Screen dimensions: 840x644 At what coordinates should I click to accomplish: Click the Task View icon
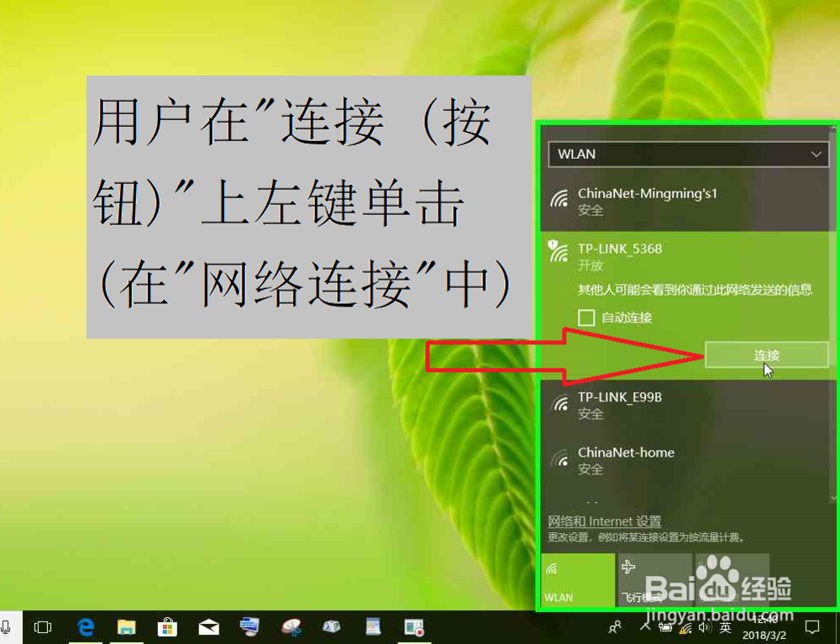coord(43,626)
